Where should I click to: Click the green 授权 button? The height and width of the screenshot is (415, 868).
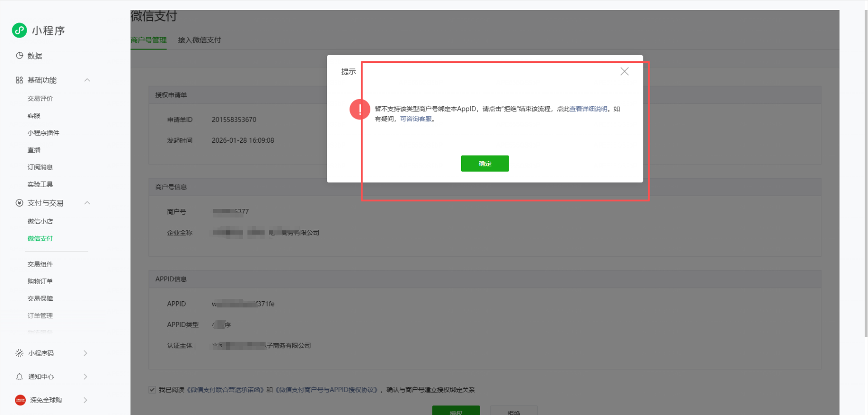[x=456, y=411]
